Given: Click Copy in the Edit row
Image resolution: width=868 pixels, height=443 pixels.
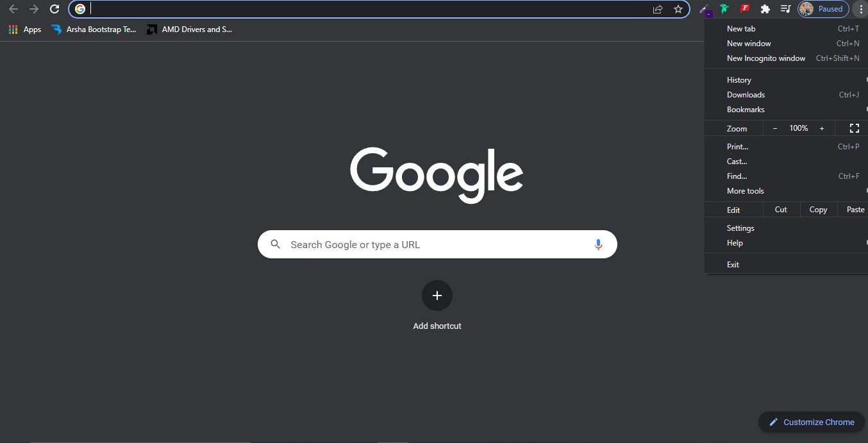Looking at the screenshot, I should (818, 210).
